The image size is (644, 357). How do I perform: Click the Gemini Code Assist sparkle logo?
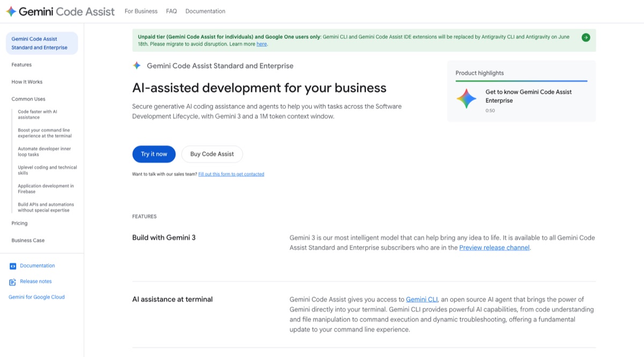11,11
